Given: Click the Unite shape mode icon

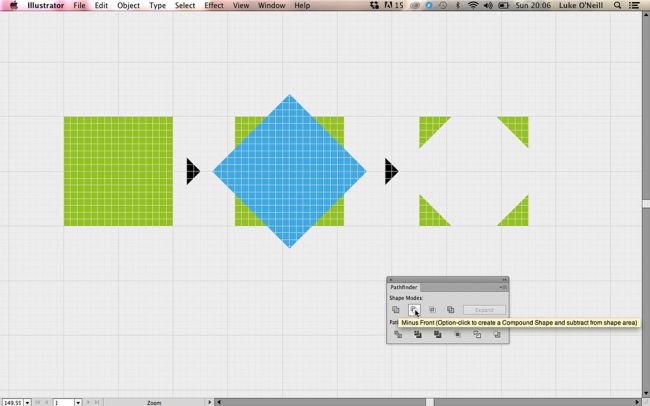Looking at the screenshot, I should coord(396,310).
